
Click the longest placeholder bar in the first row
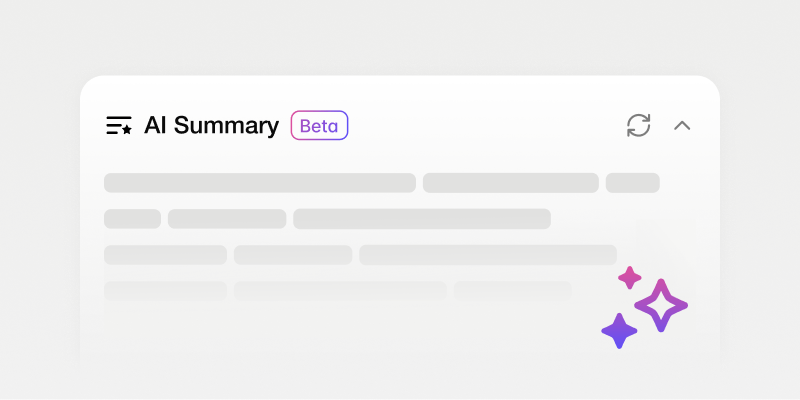point(260,183)
